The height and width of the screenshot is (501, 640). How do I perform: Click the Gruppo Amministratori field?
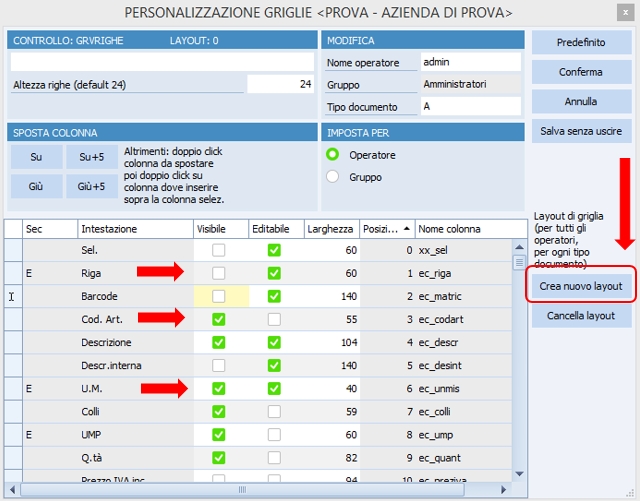[x=471, y=84]
